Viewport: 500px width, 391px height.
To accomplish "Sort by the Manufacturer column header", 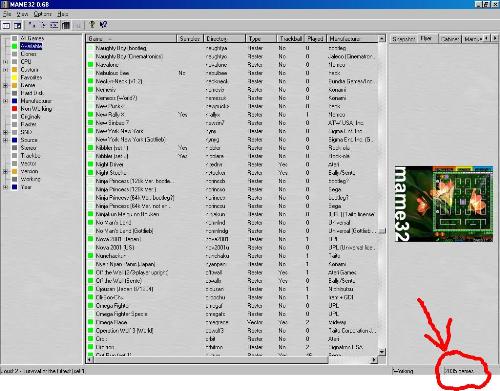I will [352, 39].
